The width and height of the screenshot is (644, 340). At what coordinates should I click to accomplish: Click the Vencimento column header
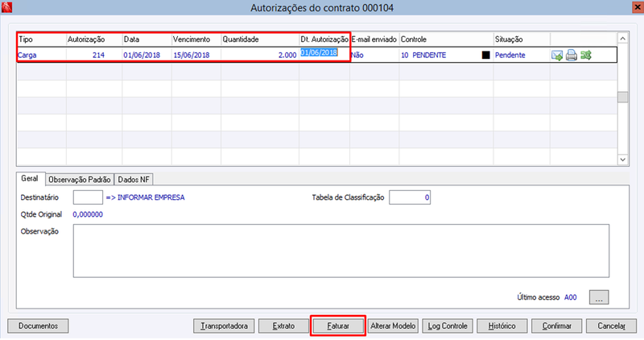coord(196,39)
